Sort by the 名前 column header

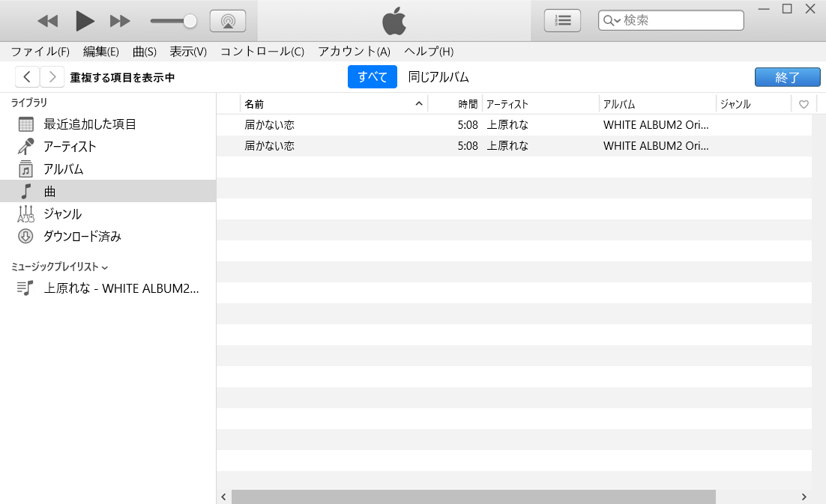pos(254,104)
